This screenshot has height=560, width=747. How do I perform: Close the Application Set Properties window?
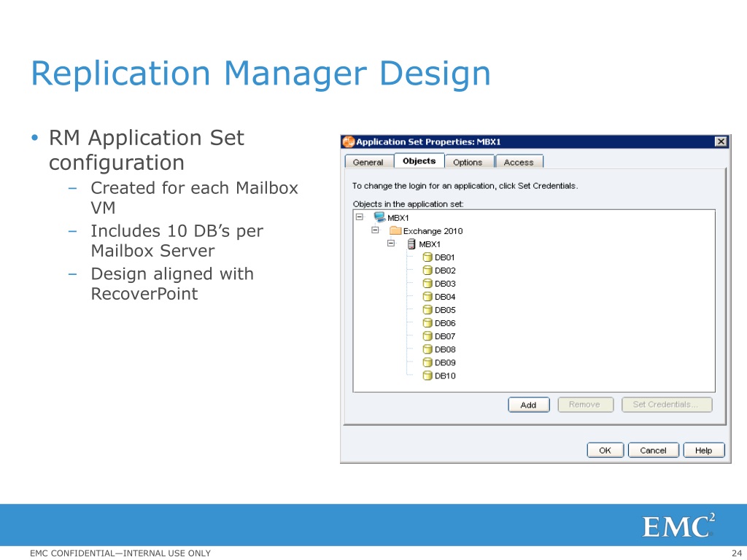coord(721,141)
